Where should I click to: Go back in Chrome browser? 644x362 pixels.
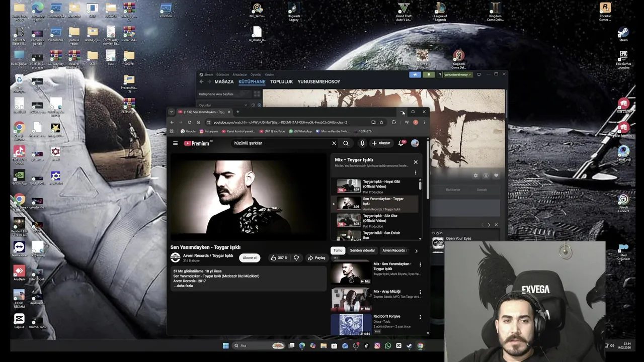point(172,122)
